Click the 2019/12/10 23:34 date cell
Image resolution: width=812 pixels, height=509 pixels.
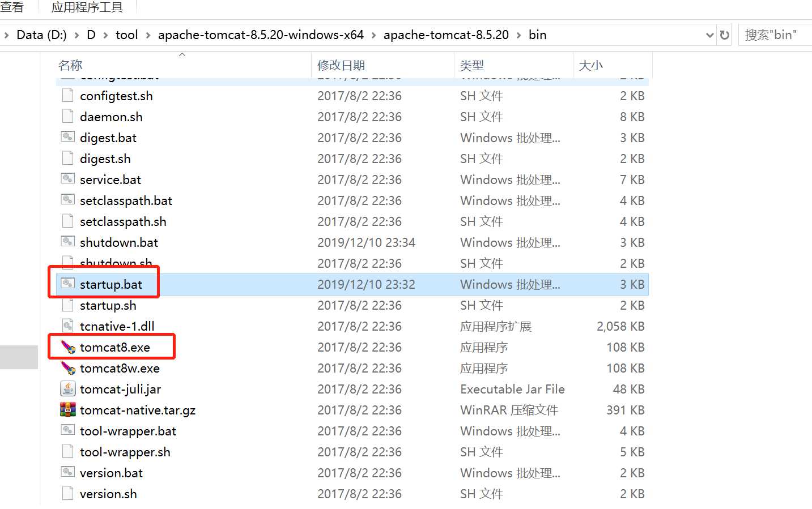point(366,242)
